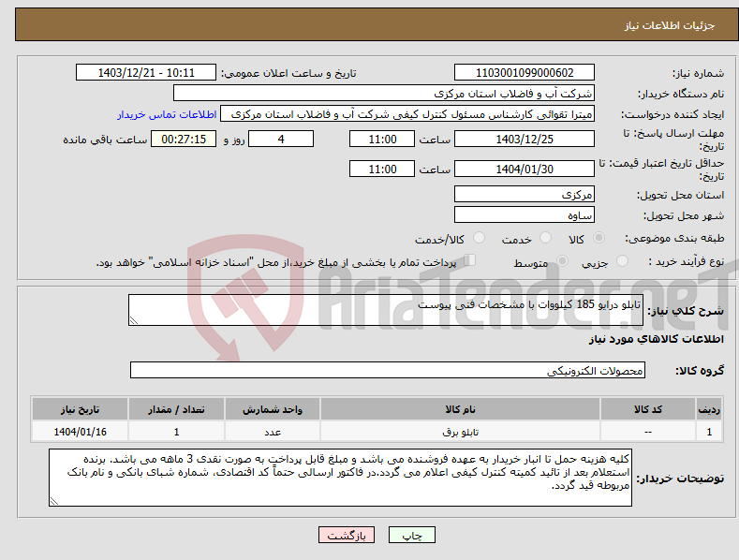Image resolution: width=739 pixels, height=560 pixels.
Task: Click the توضیحات خریدار notes textarea
Action: tap(340, 478)
